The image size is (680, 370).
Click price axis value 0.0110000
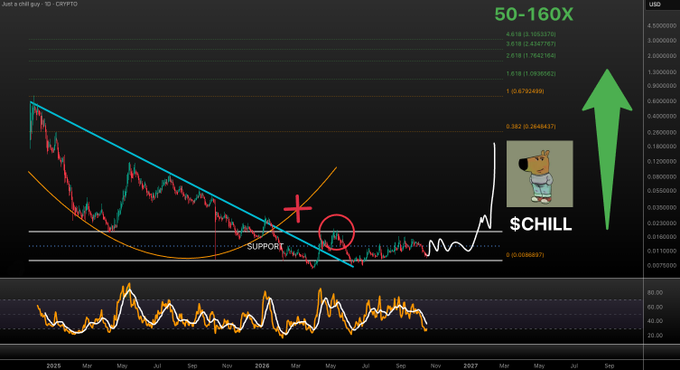(x=662, y=251)
